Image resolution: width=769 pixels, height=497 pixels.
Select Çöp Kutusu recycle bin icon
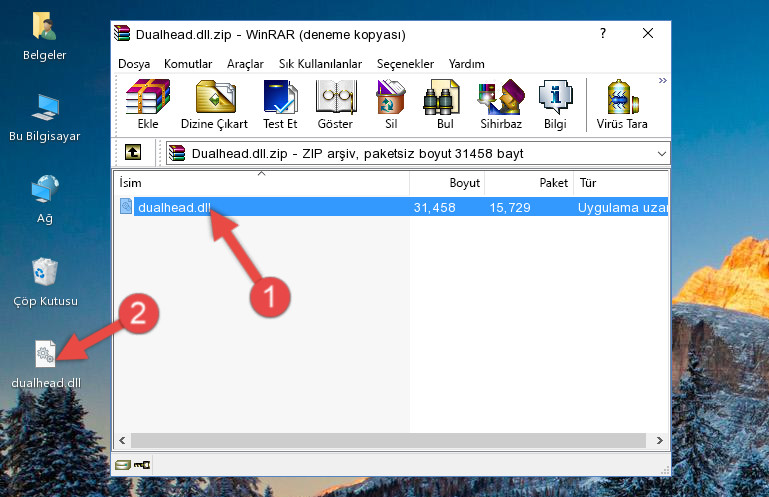pyautogui.click(x=45, y=282)
